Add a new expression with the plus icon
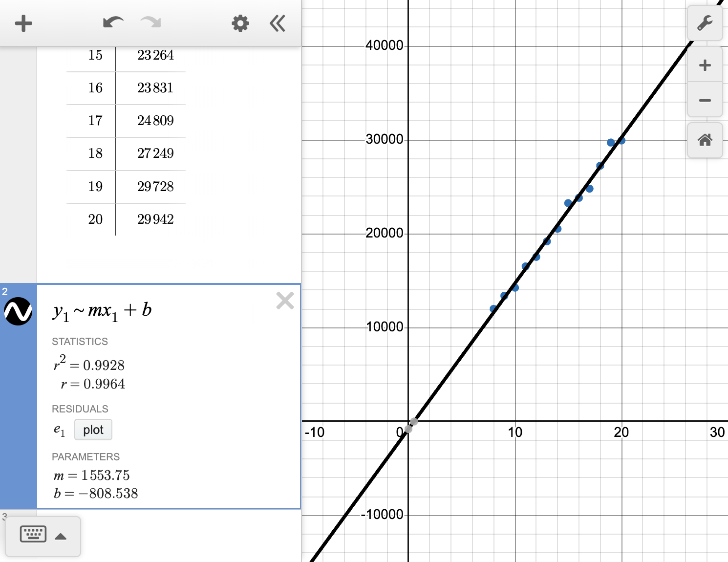The height and width of the screenshot is (562, 728). (23, 22)
